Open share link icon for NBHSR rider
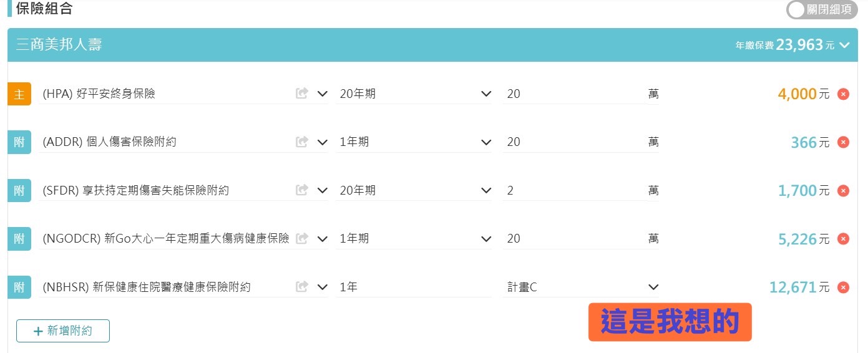This screenshot has width=868, height=353. (302, 287)
